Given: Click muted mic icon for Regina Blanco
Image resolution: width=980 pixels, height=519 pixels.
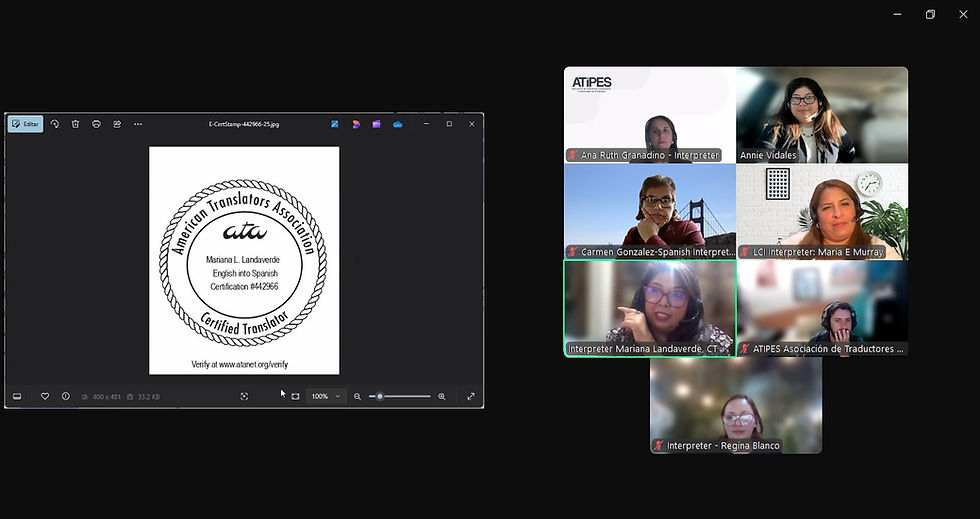Looking at the screenshot, I should (x=659, y=446).
